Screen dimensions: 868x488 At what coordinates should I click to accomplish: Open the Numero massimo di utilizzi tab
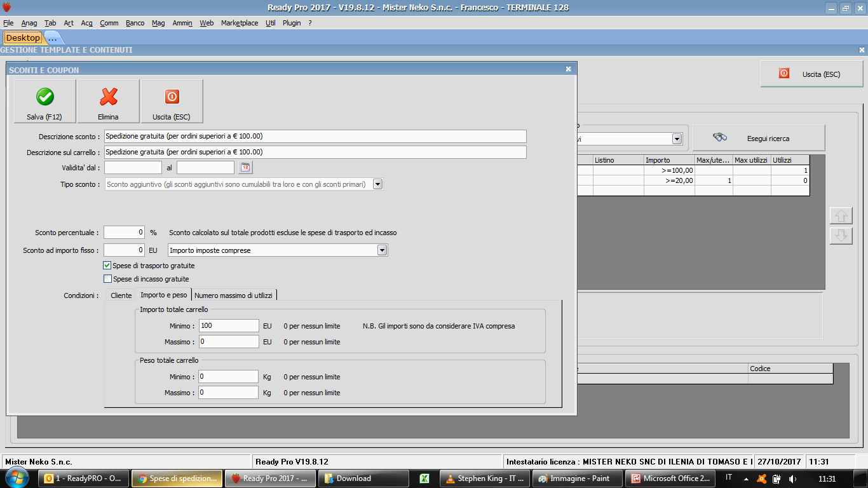point(233,295)
